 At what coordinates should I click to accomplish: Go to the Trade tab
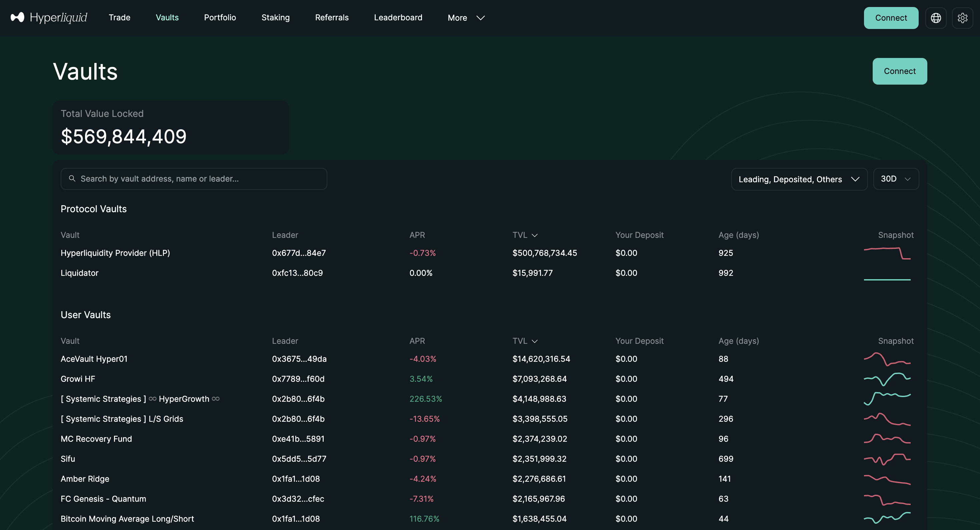pos(119,18)
